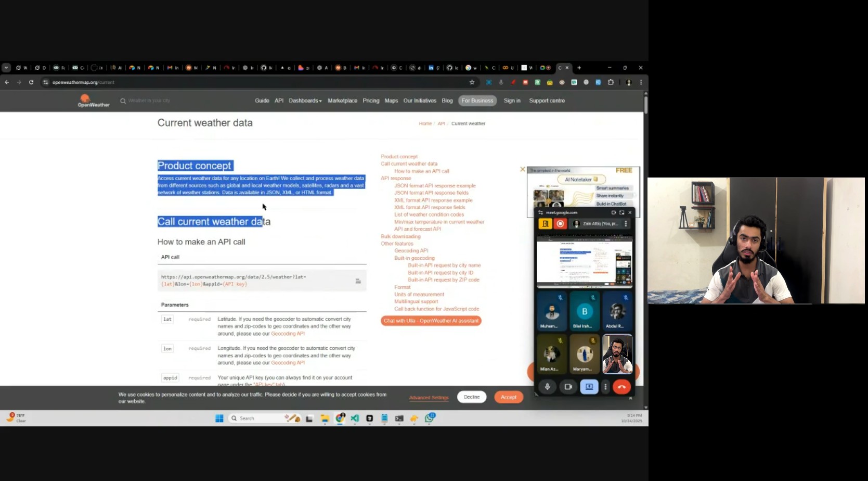Open the Maps menu item
This screenshot has width=868, height=481.
click(x=391, y=100)
